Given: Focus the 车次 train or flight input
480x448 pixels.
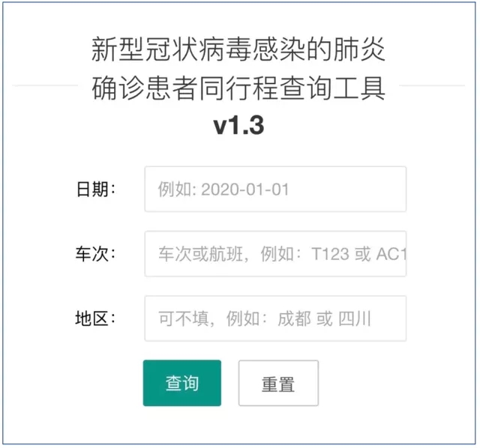Looking at the screenshot, I should click(x=275, y=254).
